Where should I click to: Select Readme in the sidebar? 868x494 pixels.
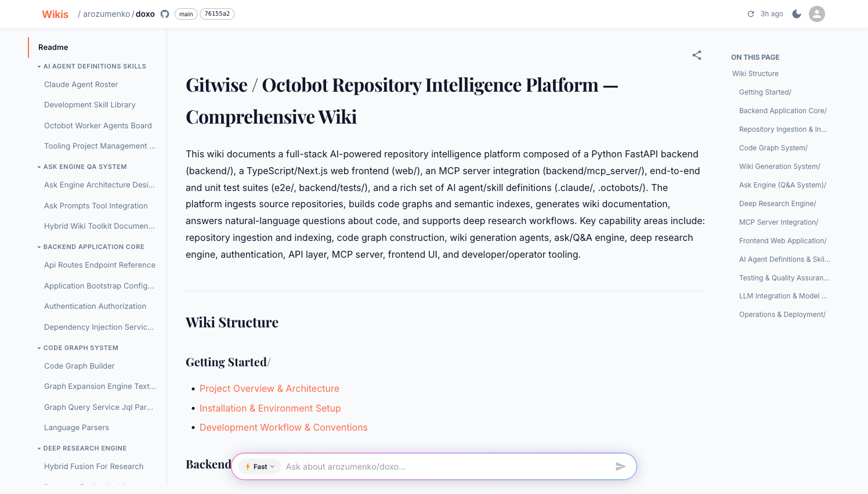click(52, 47)
